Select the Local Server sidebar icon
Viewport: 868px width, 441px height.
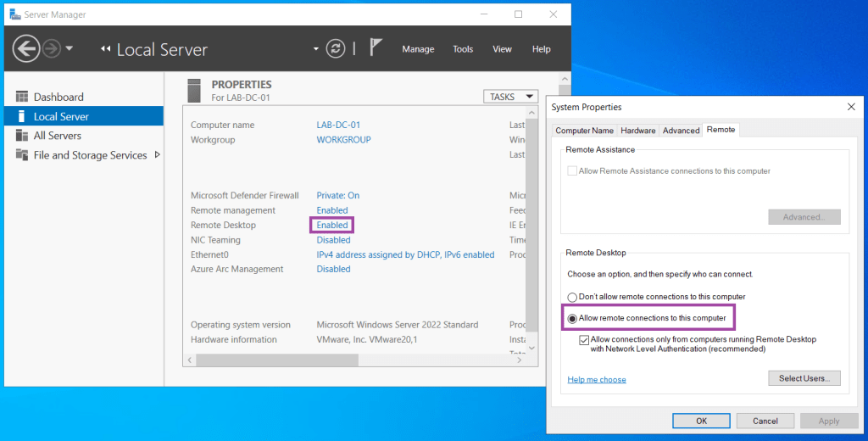(21, 116)
